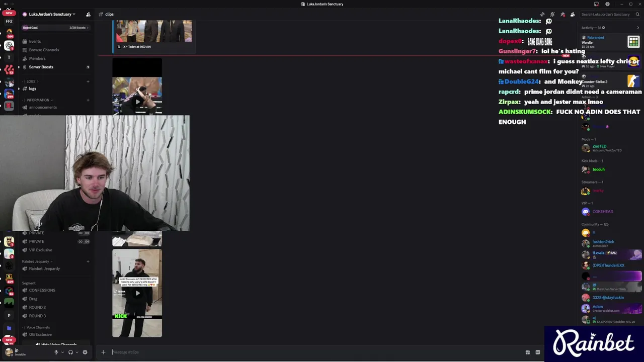
Task: Select server icon with 299 badge
Action: 9,94
